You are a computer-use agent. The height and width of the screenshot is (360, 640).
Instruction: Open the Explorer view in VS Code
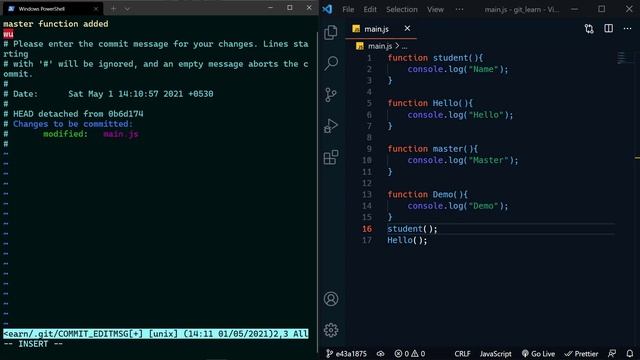pos(331,32)
